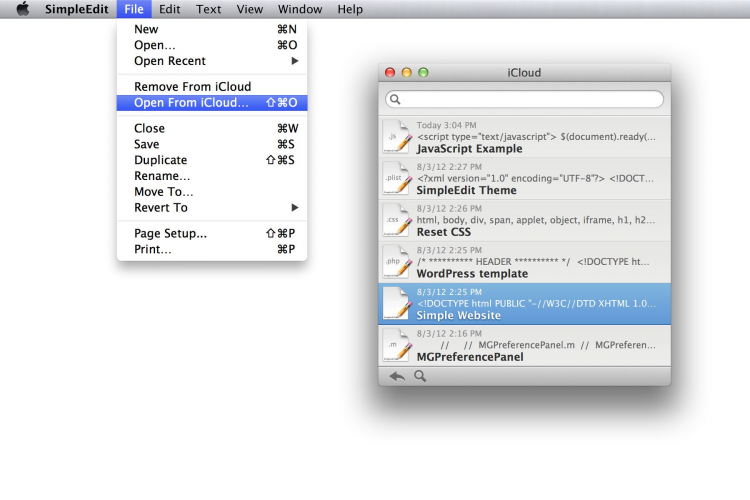Expand the Revert To submenu arrow
This screenshot has height=500, width=750.
295,208
